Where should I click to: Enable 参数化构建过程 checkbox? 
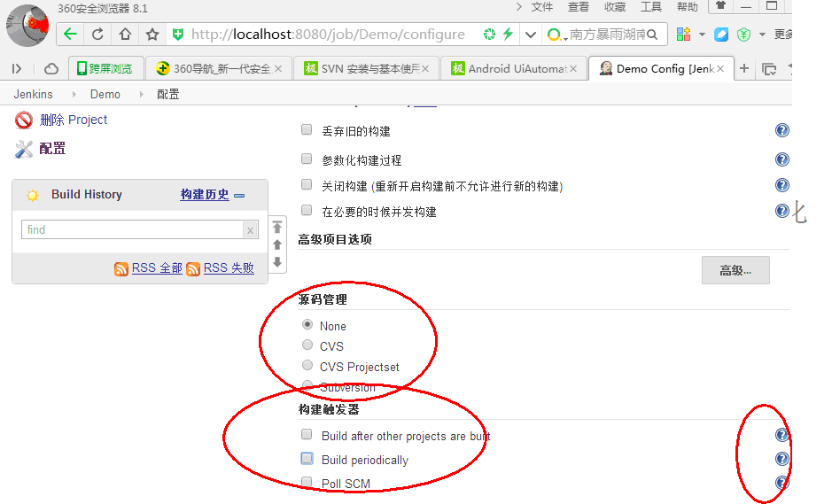point(307,159)
